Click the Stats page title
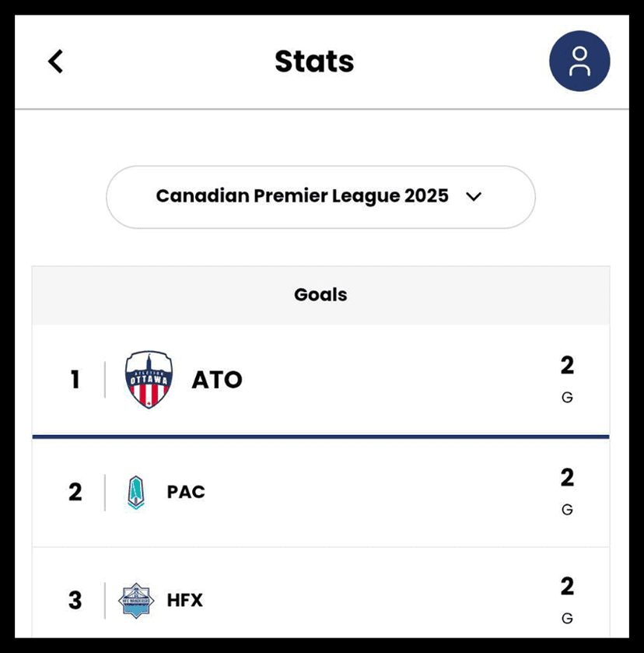The image size is (644, 653). coord(314,61)
